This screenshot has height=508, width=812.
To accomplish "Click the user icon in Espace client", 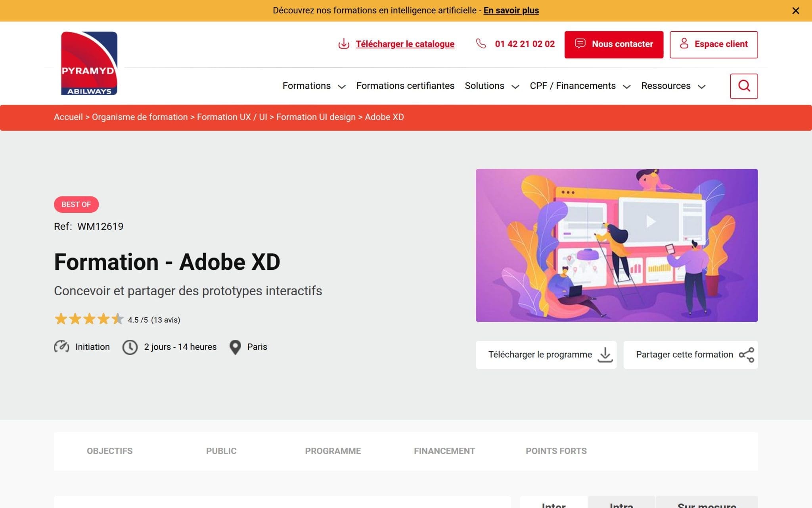I will tap(684, 44).
